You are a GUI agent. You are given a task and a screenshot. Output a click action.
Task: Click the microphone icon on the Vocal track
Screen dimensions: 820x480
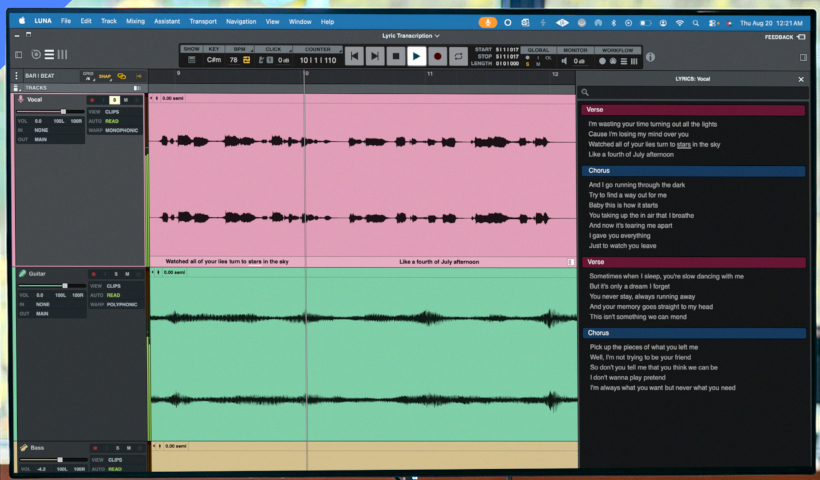click(21, 99)
